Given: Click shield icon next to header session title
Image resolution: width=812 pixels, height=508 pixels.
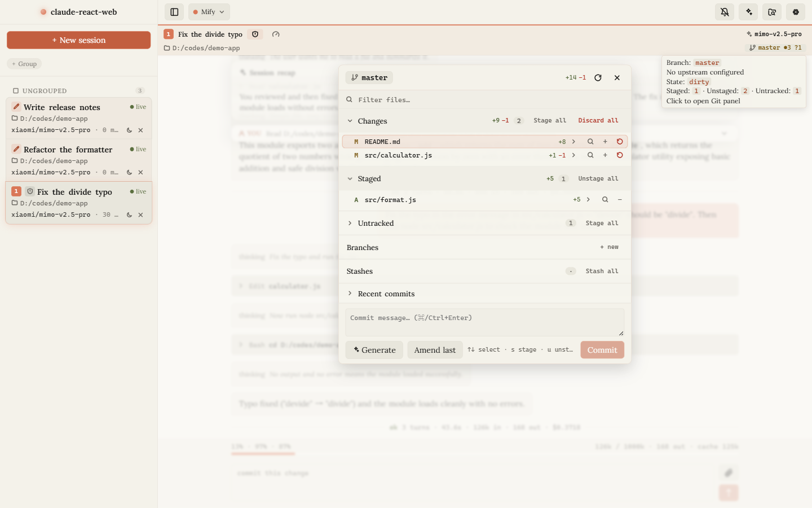Looking at the screenshot, I should click(255, 34).
